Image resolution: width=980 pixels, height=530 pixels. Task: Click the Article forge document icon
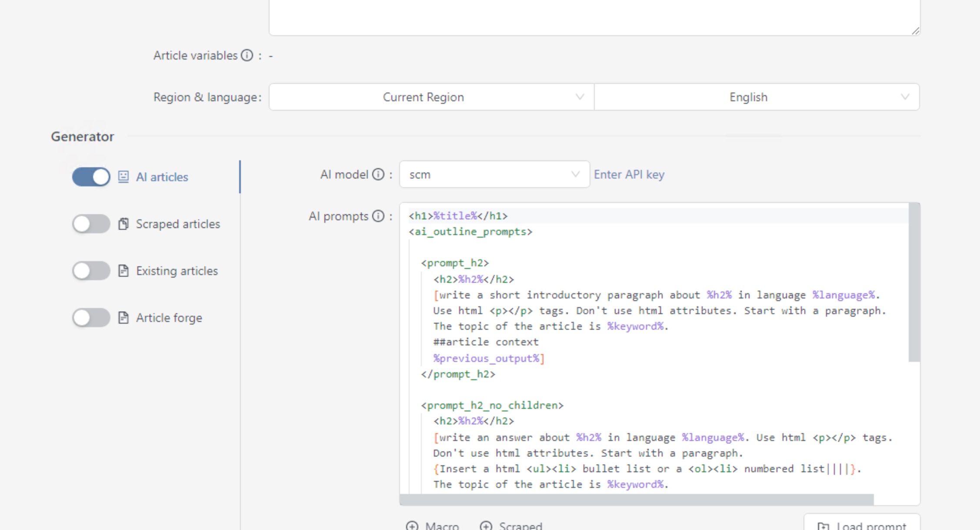[x=123, y=318]
